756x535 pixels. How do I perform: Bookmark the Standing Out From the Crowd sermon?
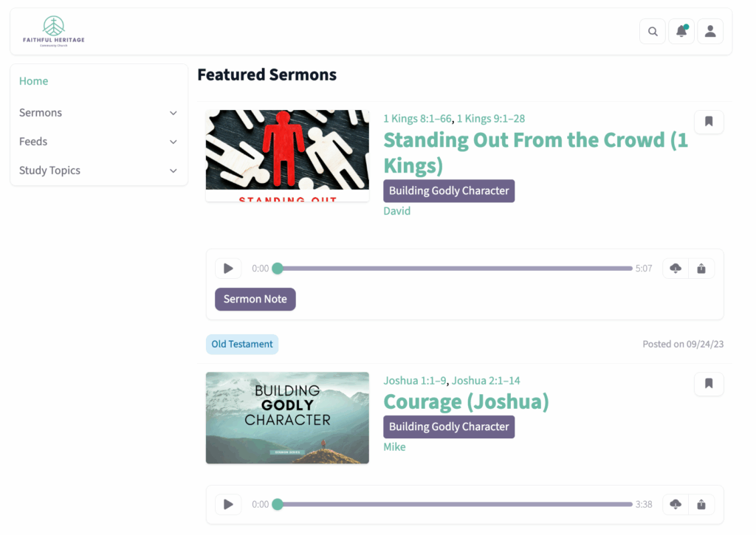click(x=709, y=122)
